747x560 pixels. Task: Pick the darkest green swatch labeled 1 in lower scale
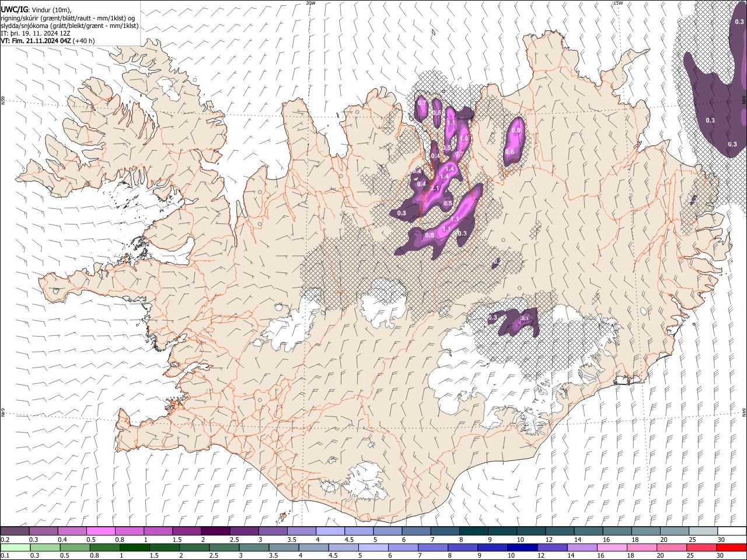[135, 547]
